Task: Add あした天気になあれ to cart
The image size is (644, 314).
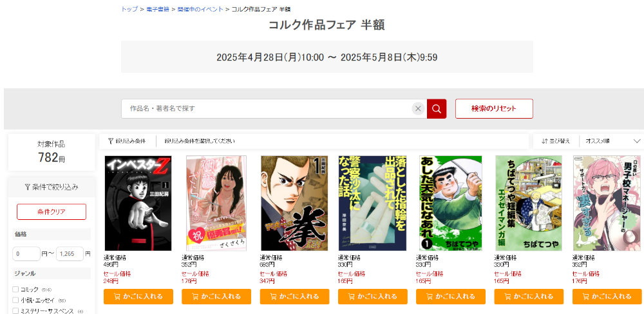Action: (x=451, y=297)
